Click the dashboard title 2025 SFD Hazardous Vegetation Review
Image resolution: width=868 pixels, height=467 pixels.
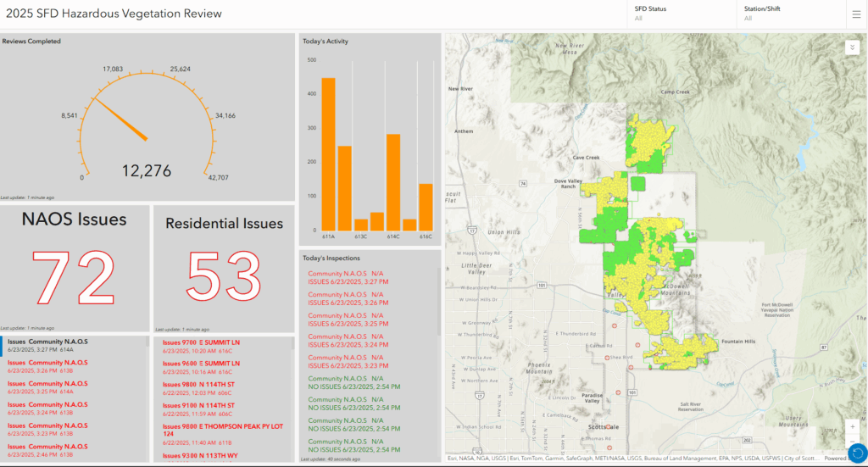pyautogui.click(x=114, y=14)
